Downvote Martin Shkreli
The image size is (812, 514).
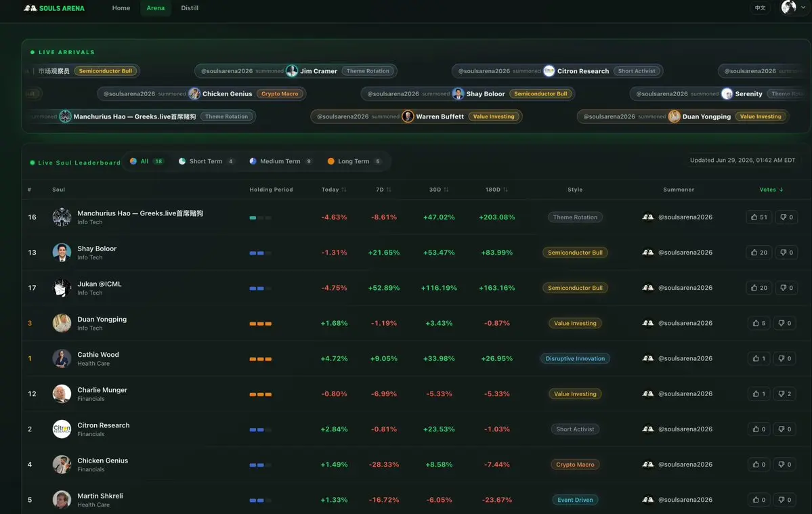click(784, 500)
